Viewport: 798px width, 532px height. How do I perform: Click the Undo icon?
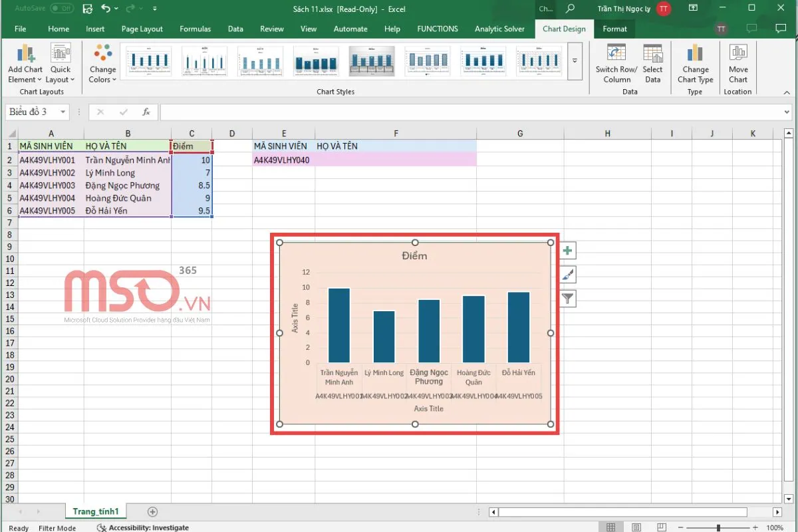pyautogui.click(x=106, y=9)
